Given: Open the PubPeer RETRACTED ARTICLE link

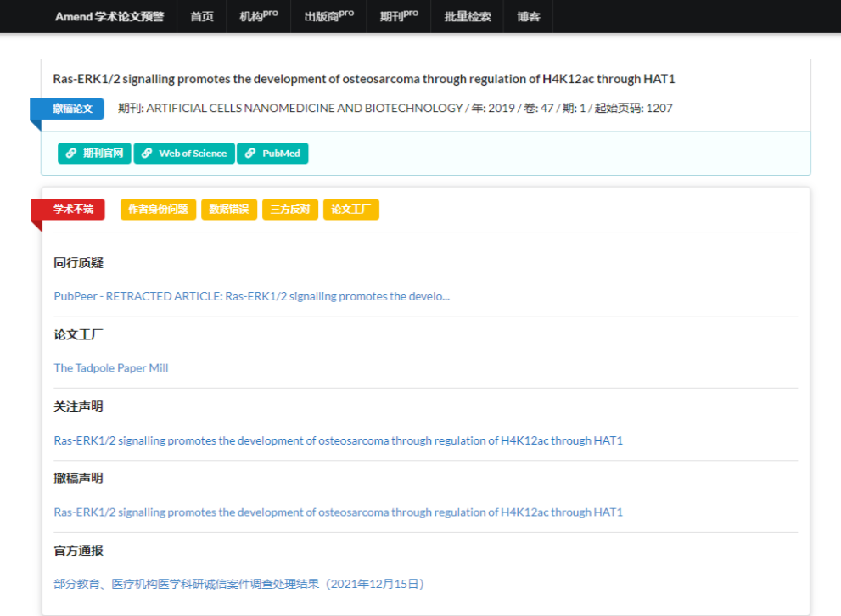Looking at the screenshot, I should [x=251, y=296].
